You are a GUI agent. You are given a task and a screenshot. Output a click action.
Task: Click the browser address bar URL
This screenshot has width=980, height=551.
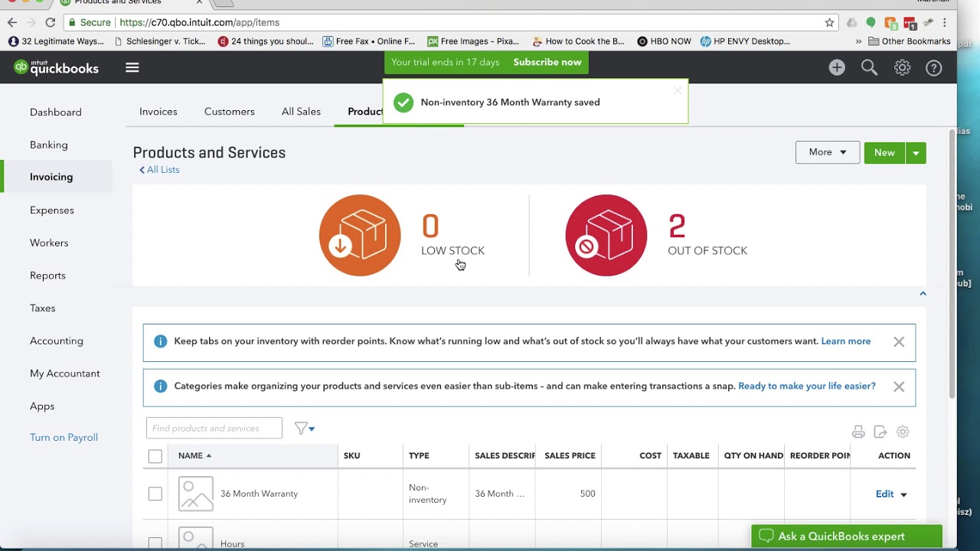coord(200,22)
